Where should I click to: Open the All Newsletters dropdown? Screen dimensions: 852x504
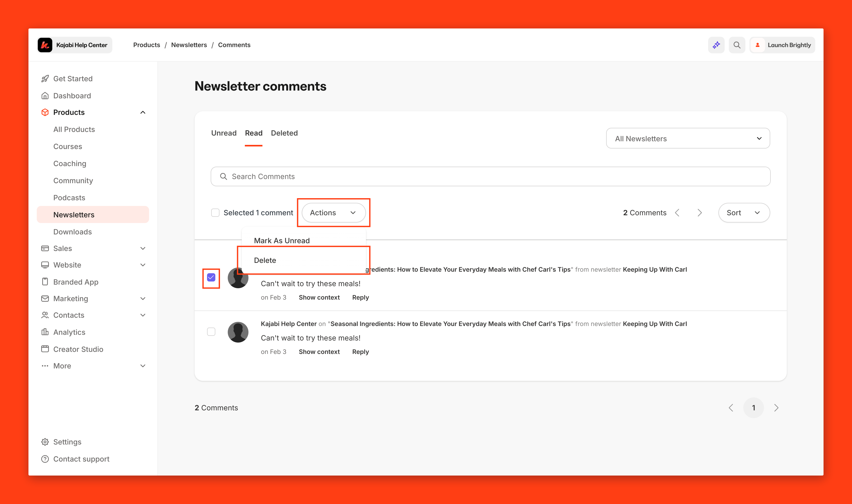688,138
